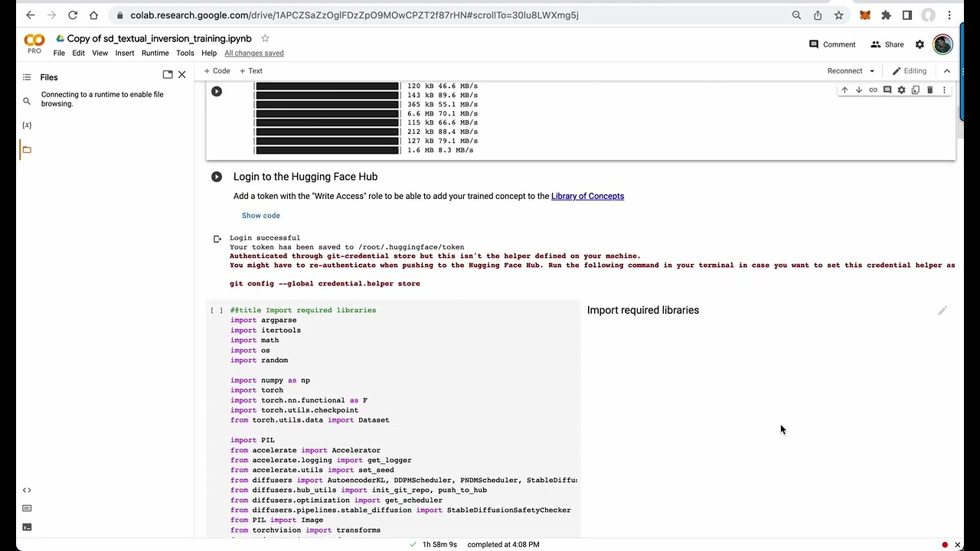Screen dimensions: 980x551
Task: Open the code snippets sidebar icon
Action: click(27, 490)
